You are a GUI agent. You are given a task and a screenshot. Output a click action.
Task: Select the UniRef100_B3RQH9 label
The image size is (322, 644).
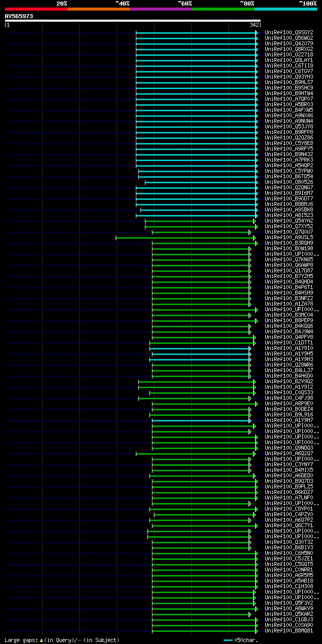click(x=289, y=243)
